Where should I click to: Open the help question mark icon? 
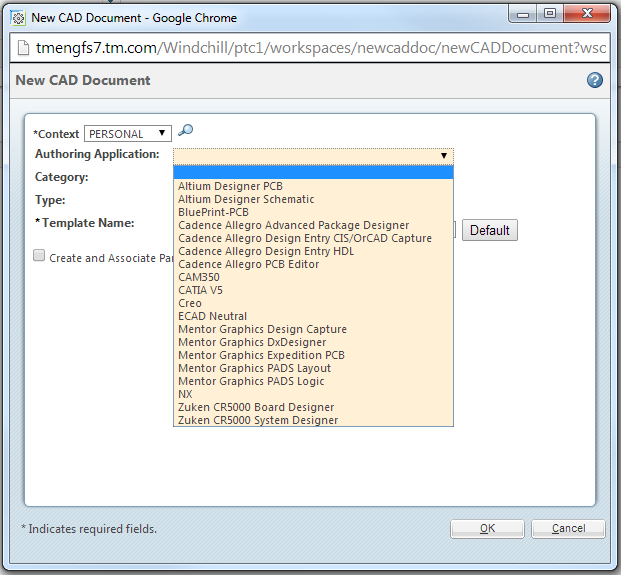pos(594,80)
